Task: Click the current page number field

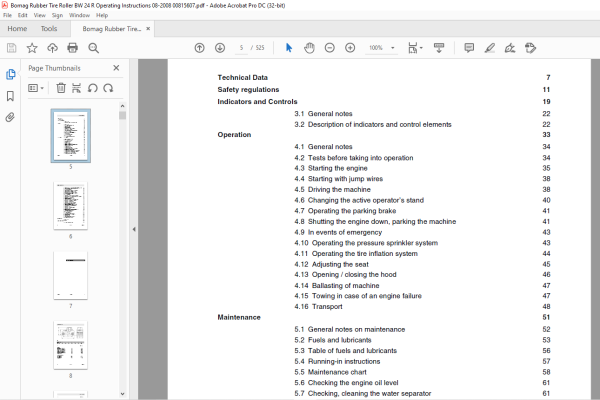Action: (x=241, y=48)
